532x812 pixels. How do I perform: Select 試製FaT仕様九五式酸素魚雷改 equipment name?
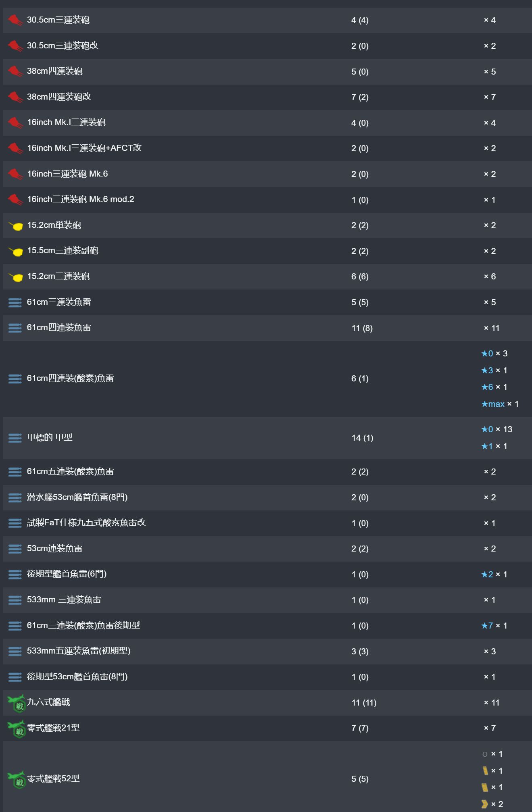[86, 523]
